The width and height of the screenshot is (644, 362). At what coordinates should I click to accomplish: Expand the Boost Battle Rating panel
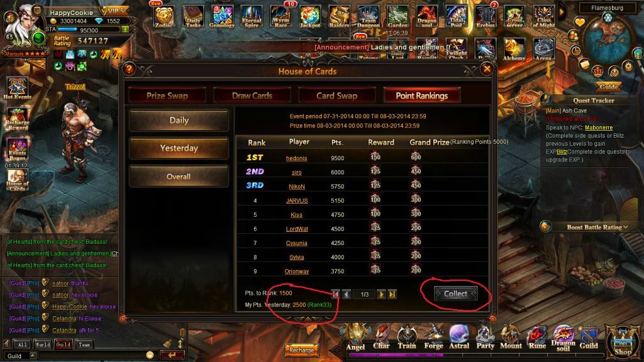(596, 227)
